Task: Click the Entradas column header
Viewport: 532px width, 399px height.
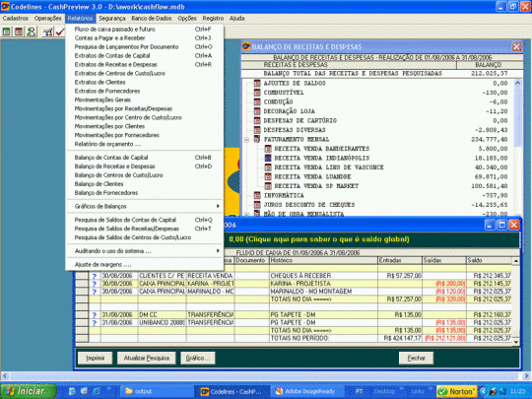Action: coord(400,260)
